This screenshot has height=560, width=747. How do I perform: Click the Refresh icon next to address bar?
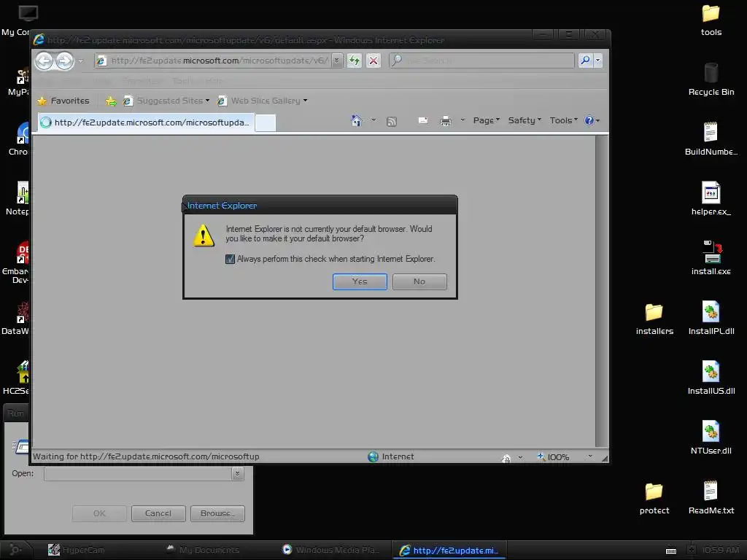[355, 61]
